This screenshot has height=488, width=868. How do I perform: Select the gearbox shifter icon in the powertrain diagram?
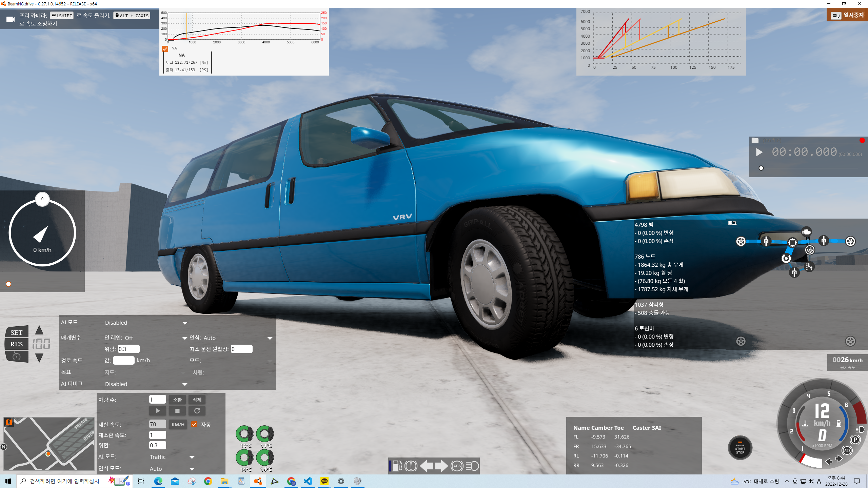tap(809, 267)
